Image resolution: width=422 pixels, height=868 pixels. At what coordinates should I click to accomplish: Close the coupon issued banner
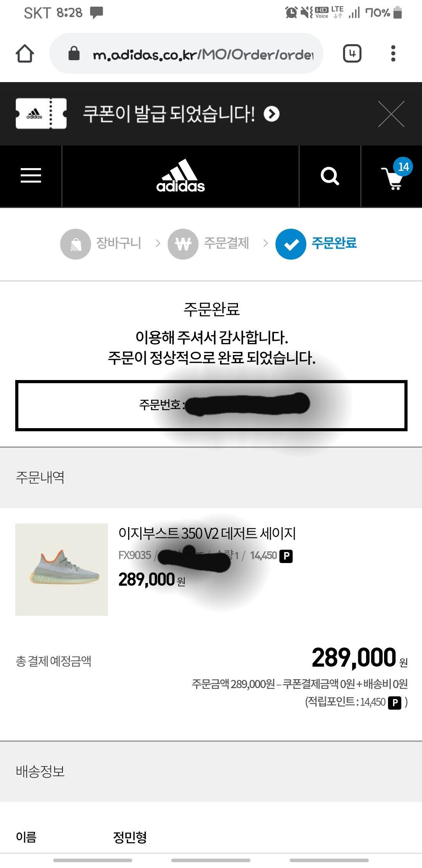coord(391,114)
